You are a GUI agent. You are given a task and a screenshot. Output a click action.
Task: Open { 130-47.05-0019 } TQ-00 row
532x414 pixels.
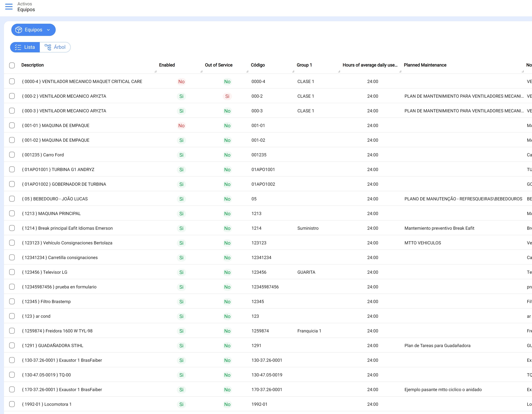(x=47, y=375)
